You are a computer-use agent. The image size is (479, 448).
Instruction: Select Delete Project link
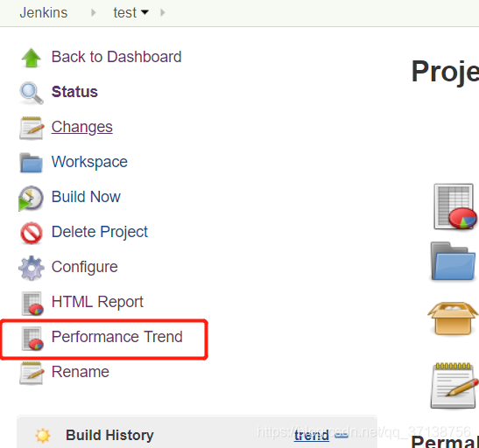pos(100,232)
